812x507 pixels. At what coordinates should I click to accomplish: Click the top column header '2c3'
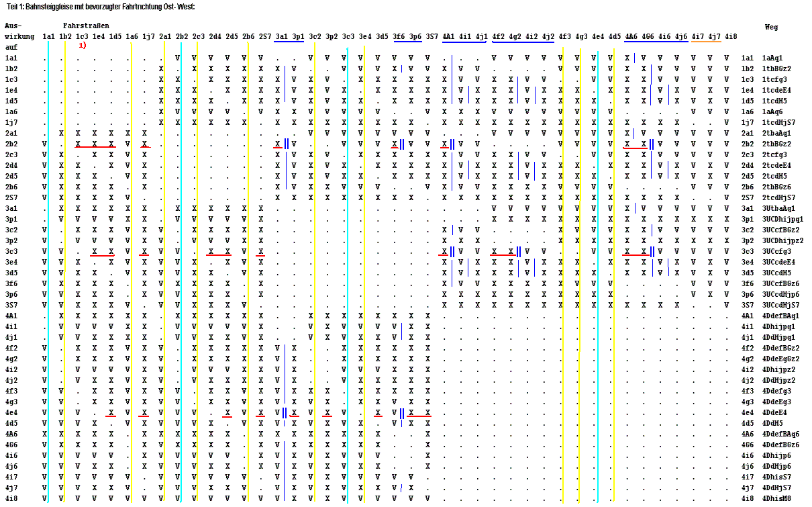pyautogui.click(x=199, y=36)
